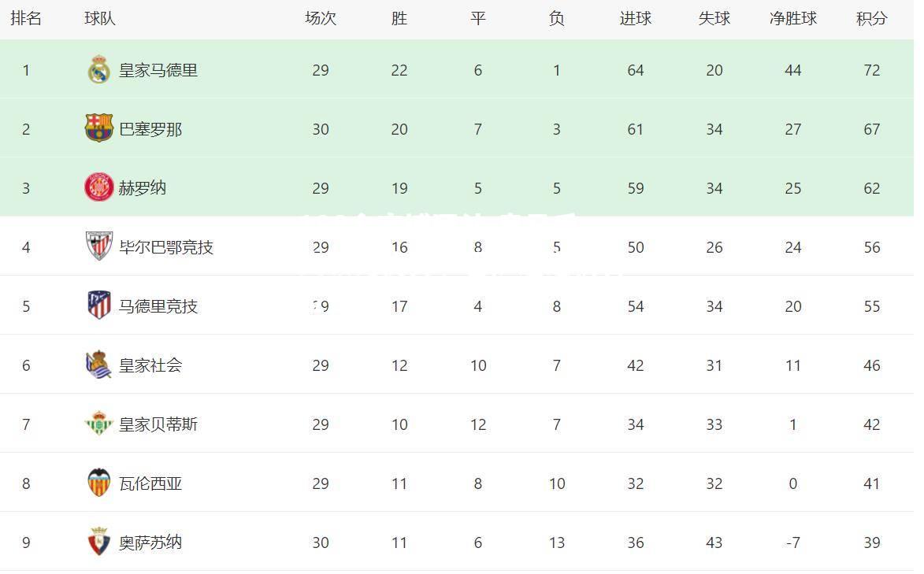Viewport: 924px width, 574px height.
Task: Click the 场次 column header
Action: pyautogui.click(x=321, y=18)
